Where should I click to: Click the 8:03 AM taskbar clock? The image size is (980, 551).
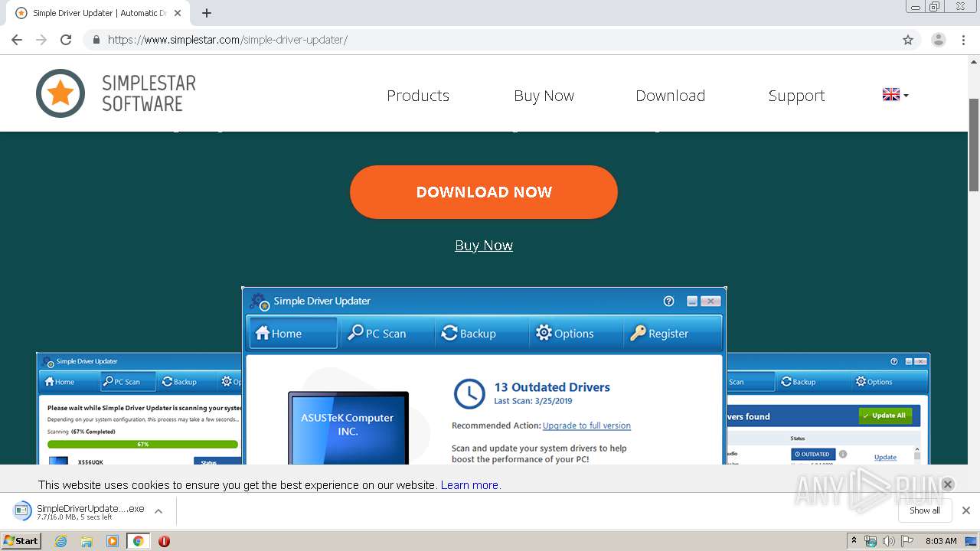941,541
